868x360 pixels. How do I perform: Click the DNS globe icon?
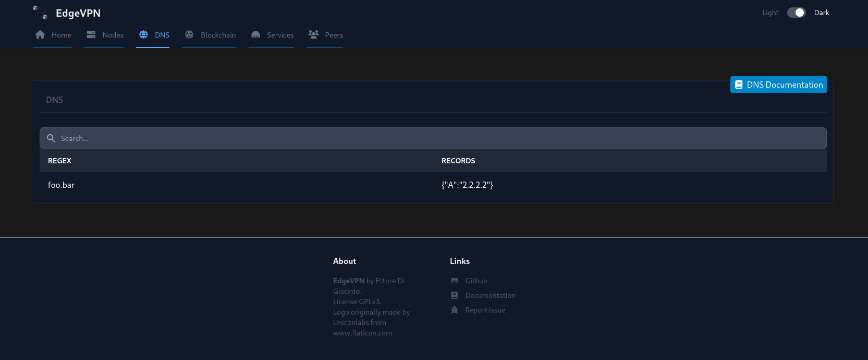(x=143, y=34)
